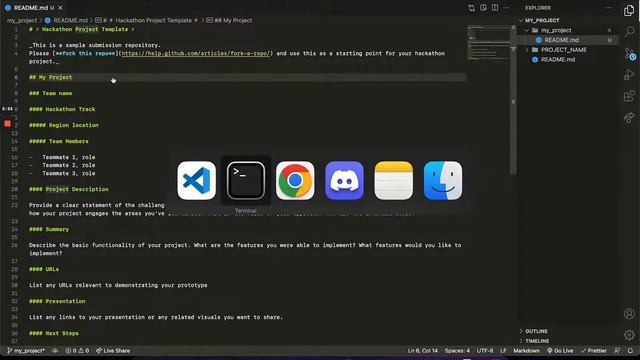
Task: Click the '##### Team Members' line
Action: tap(59, 141)
